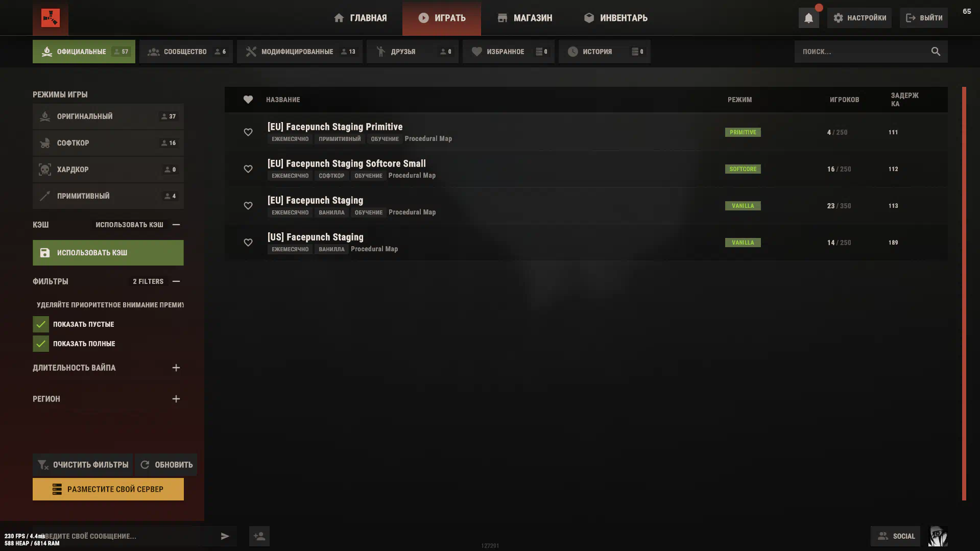Toggle the green Использовать кэш button
Image resolution: width=980 pixels, height=551 pixels.
[x=108, y=253]
